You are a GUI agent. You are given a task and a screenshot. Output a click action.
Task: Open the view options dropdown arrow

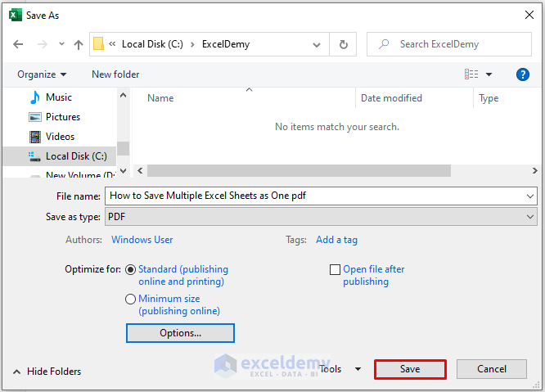[489, 74]
